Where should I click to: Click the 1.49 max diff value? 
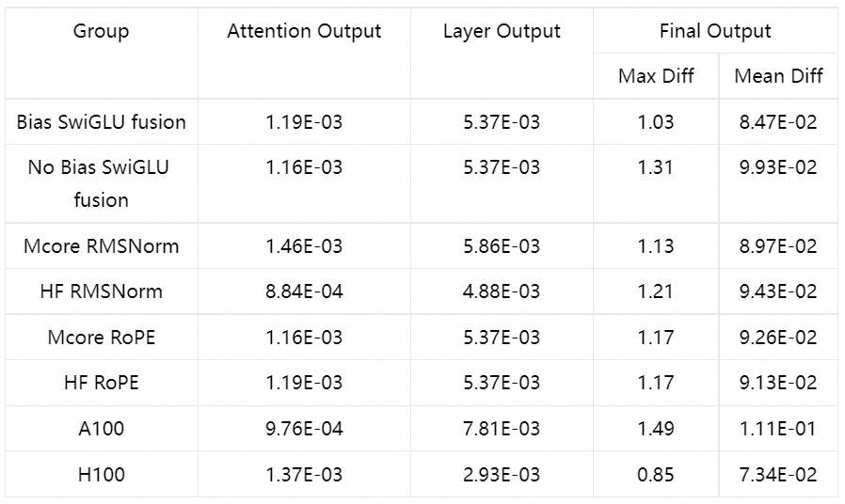point(656,429)
